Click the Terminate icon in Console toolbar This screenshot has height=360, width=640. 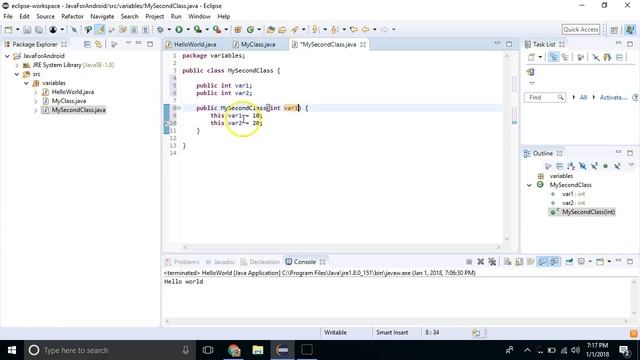click(x=469, y=262)
